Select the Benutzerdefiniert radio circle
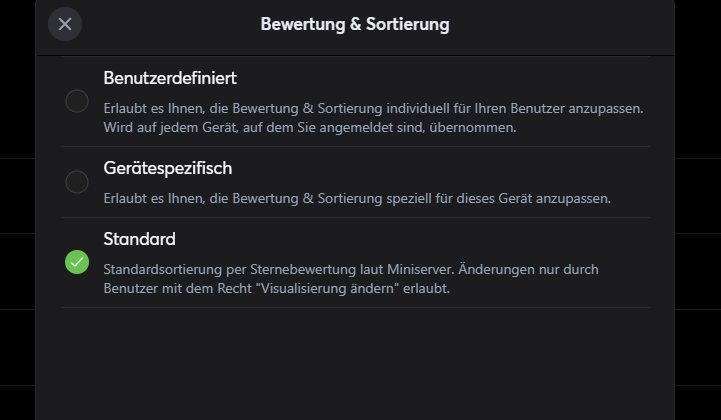 pyautogui.click(x=77, y=101)
